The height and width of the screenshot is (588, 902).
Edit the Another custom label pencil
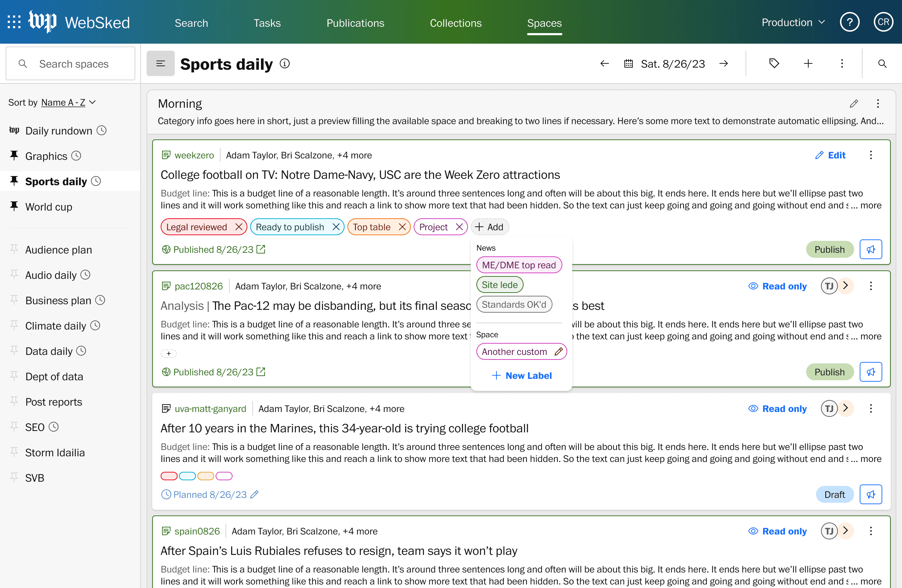(558, 352)
